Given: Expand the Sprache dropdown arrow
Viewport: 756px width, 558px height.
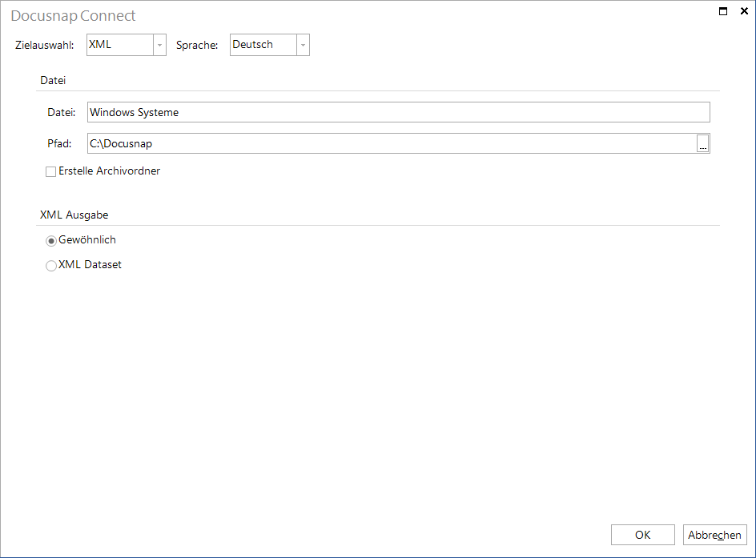Looking at the screenshot, I should (303, 45).
